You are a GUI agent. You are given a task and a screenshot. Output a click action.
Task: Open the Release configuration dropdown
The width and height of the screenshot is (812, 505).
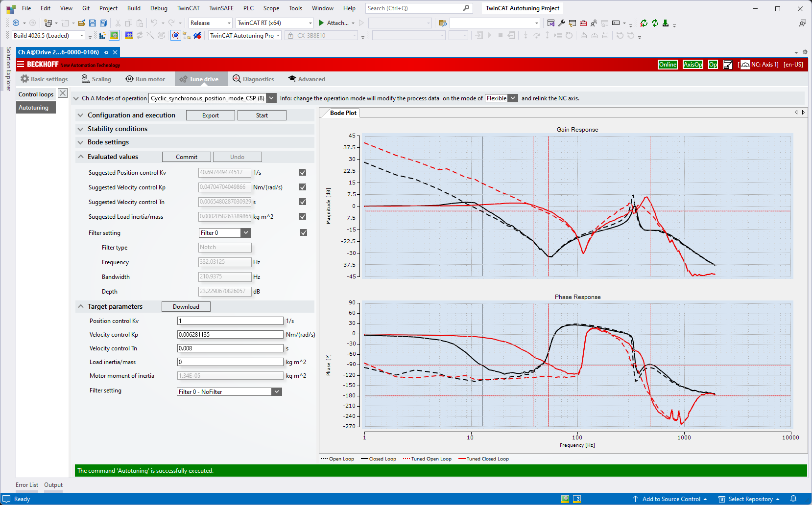(x=211, y=23)
